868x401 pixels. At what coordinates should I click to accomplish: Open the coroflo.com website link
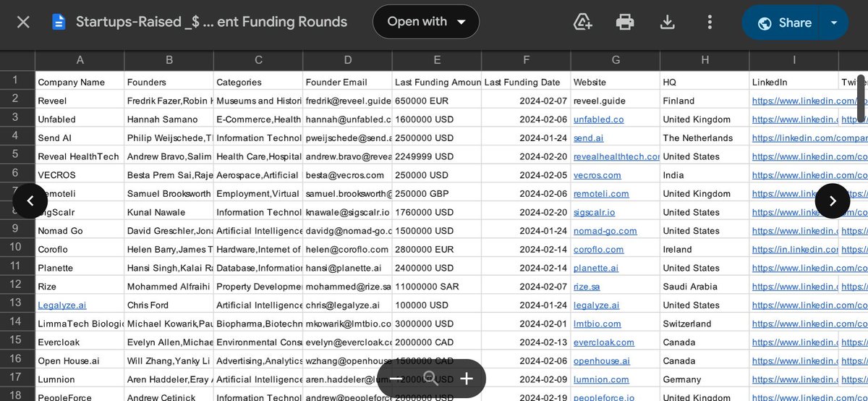[x=598, y=250]
